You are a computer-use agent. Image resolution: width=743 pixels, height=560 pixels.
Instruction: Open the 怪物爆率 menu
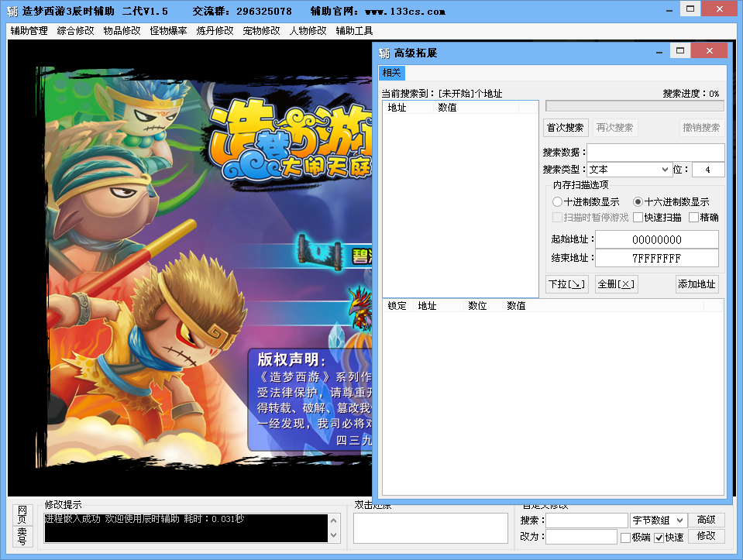pos(168,31)
